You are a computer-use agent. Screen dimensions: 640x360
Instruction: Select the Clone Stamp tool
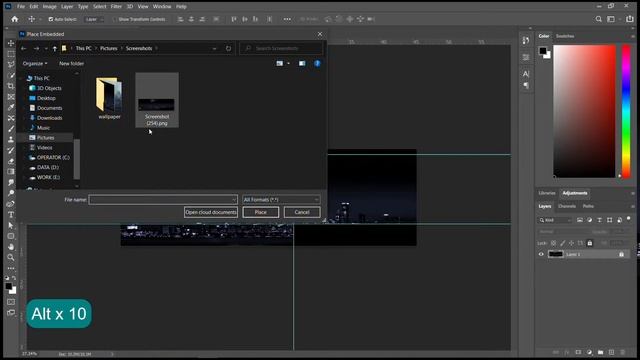point(11,139)
